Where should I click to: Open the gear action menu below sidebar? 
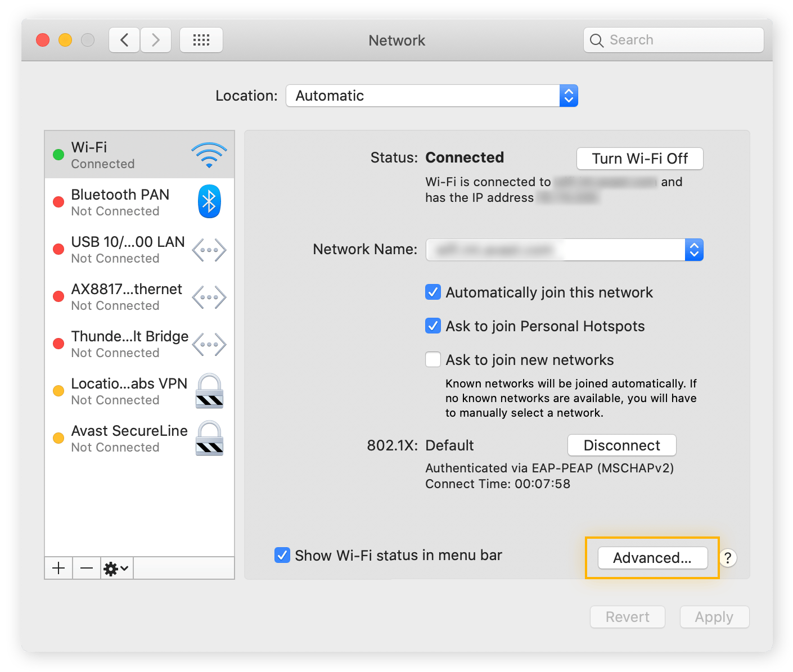coord(115,568)
